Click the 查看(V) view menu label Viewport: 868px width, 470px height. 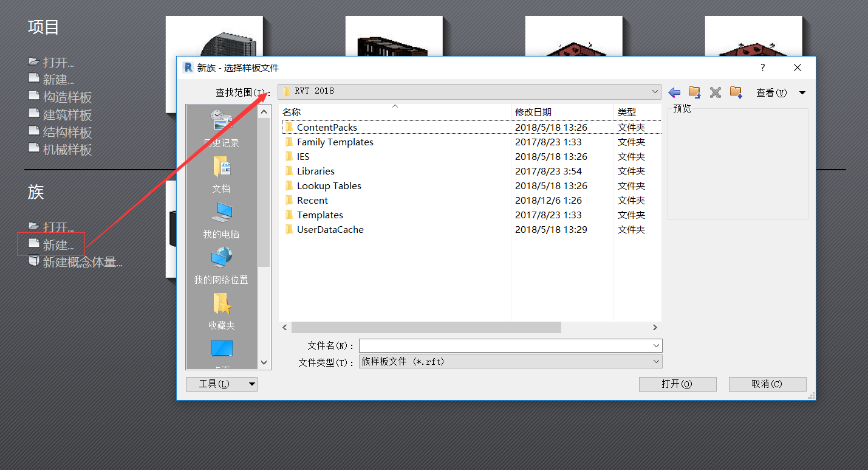(x=771, y=93)
